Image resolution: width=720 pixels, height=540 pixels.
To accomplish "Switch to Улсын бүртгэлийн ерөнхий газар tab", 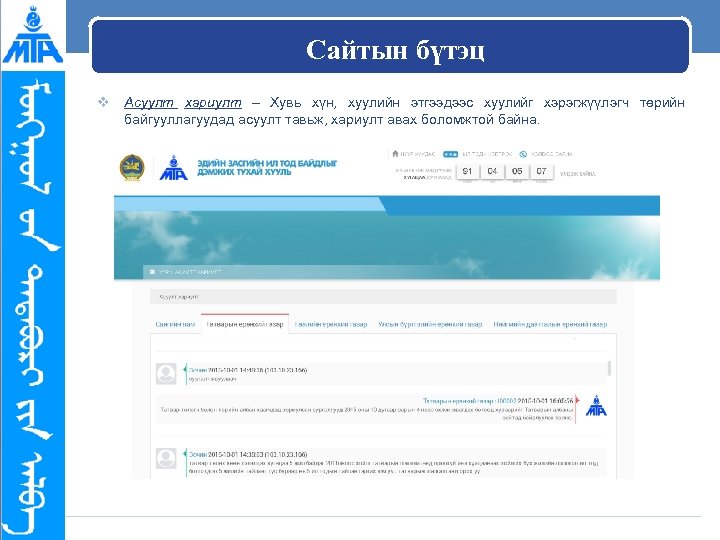I will point(430,324).
